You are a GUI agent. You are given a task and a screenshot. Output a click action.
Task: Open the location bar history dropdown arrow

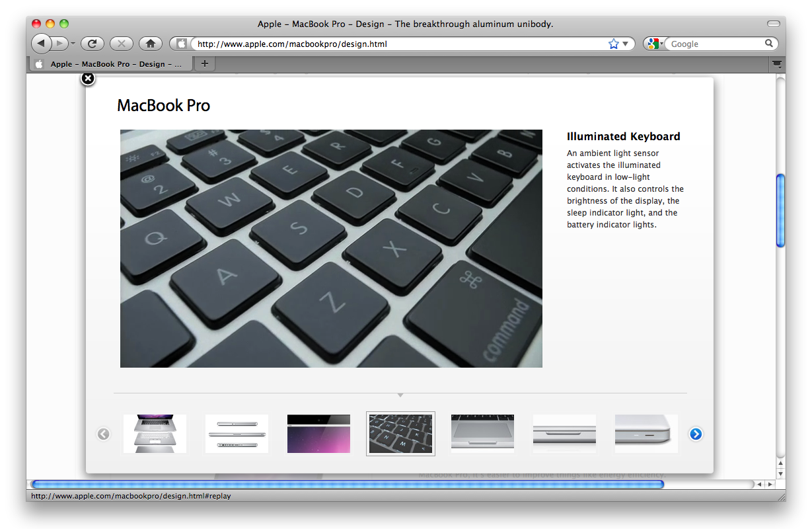[x=625, y=44]
